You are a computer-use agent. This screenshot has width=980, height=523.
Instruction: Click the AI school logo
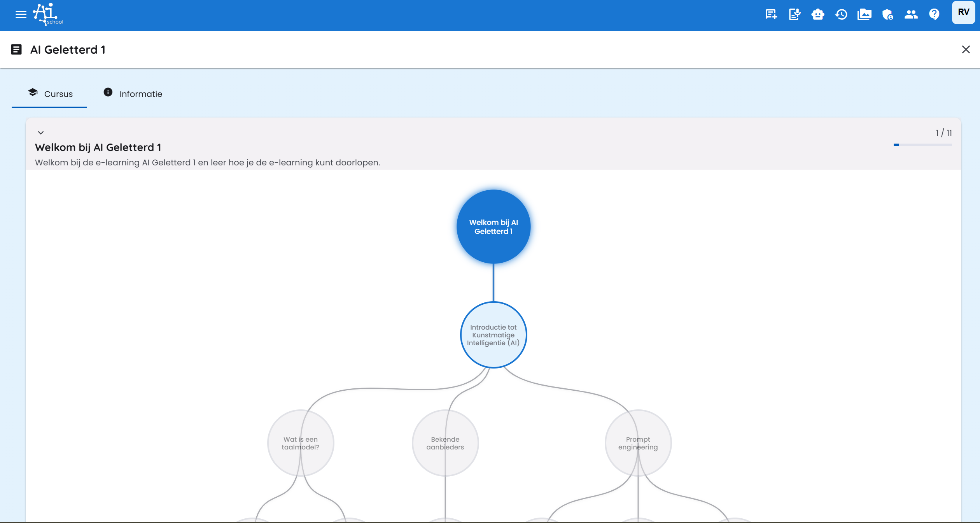coord(48,14)
